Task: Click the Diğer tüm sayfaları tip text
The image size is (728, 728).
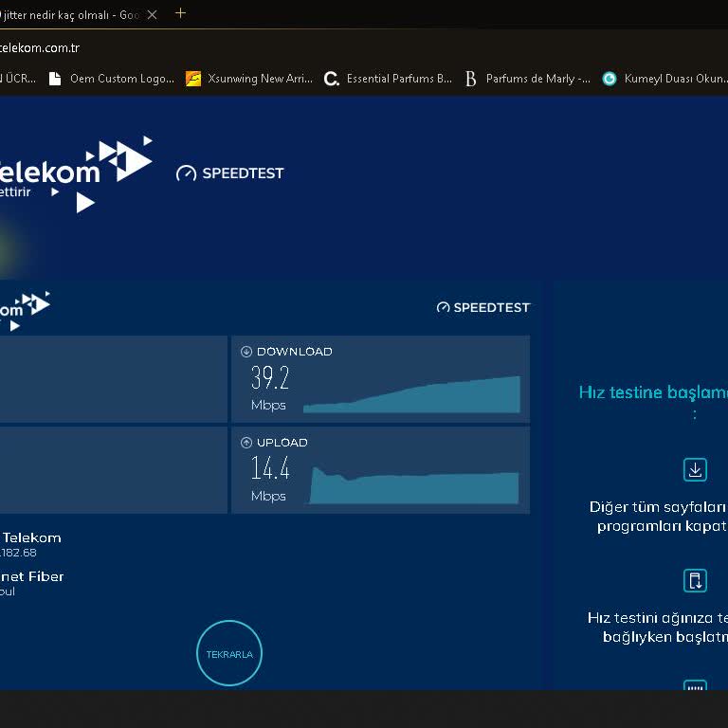Action: coord(659,517)
